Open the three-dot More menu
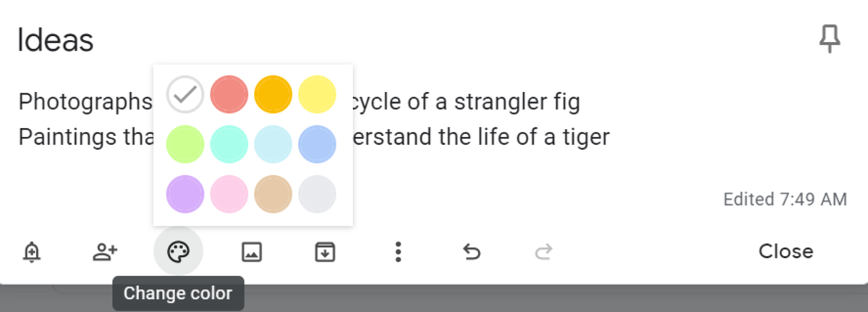The image size is (868, 312). [398, 252]
